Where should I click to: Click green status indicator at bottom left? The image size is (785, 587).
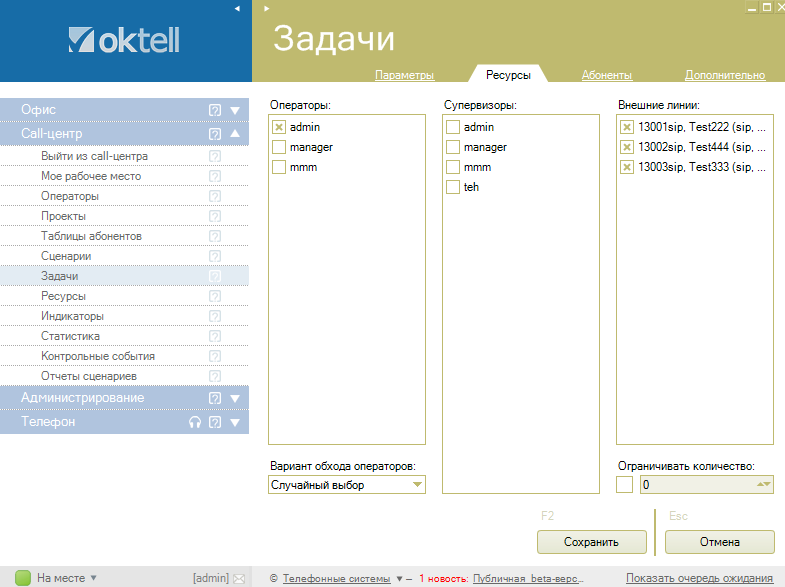click(x=22, y=577)
